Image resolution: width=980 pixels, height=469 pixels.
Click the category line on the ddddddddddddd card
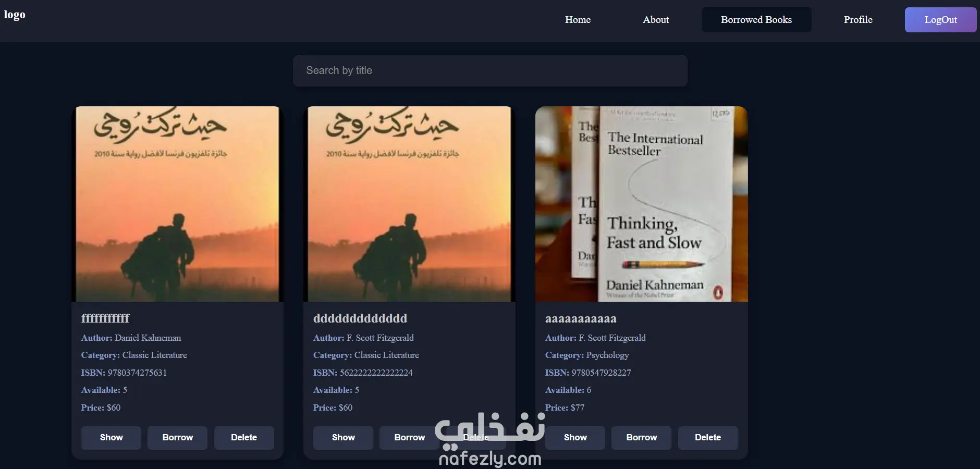[x=366, y=355]
